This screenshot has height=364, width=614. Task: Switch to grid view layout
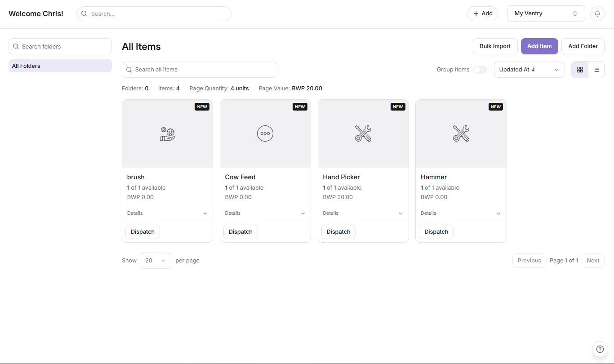[x=580, y=70]
